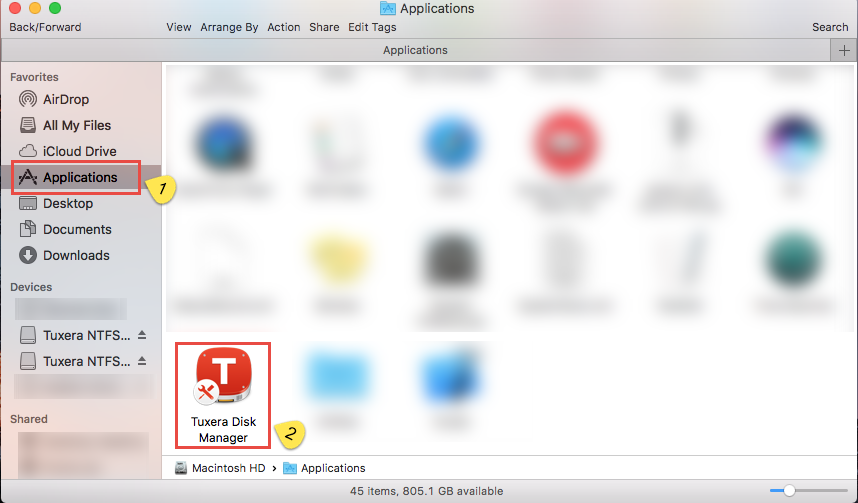
Task: Open the Share toolbar menu
Action: coord(324,27)
